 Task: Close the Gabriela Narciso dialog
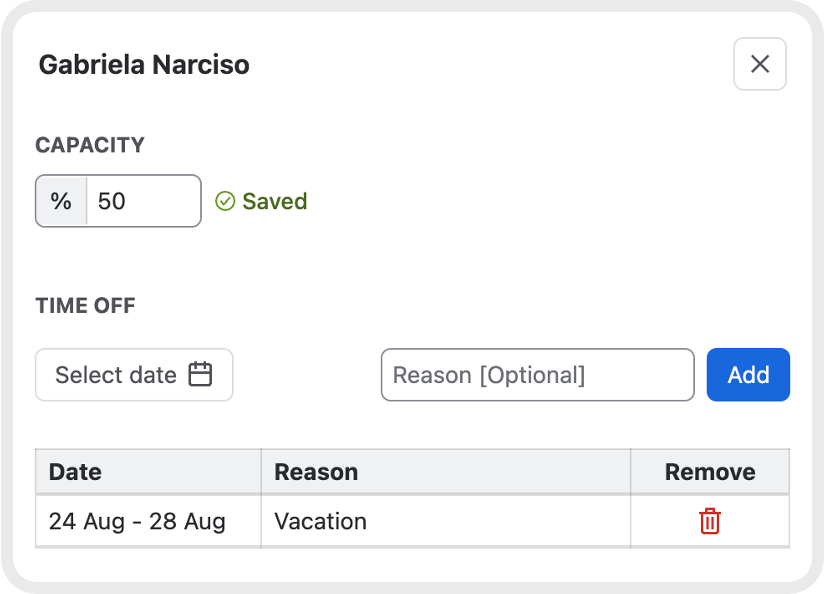pos(759,64)
